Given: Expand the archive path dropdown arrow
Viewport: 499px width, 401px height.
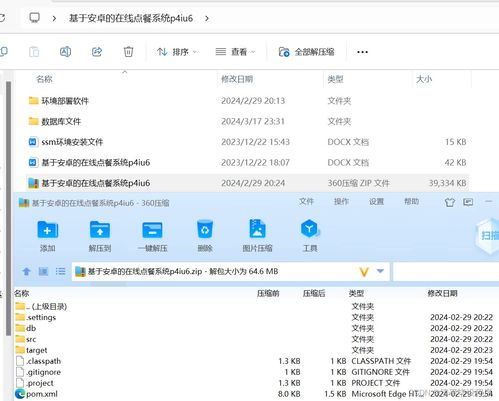Looking at the screenshot, I should click(380, 271).
